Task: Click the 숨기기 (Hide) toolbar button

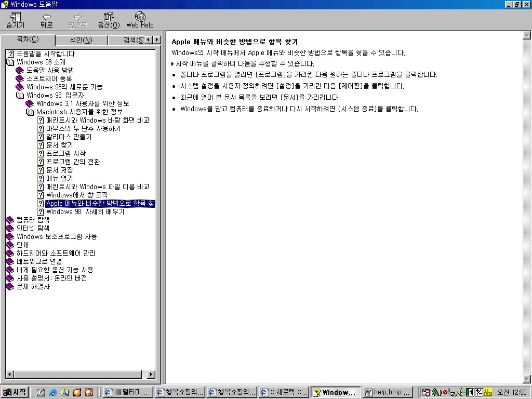Action: coord(16,20)
